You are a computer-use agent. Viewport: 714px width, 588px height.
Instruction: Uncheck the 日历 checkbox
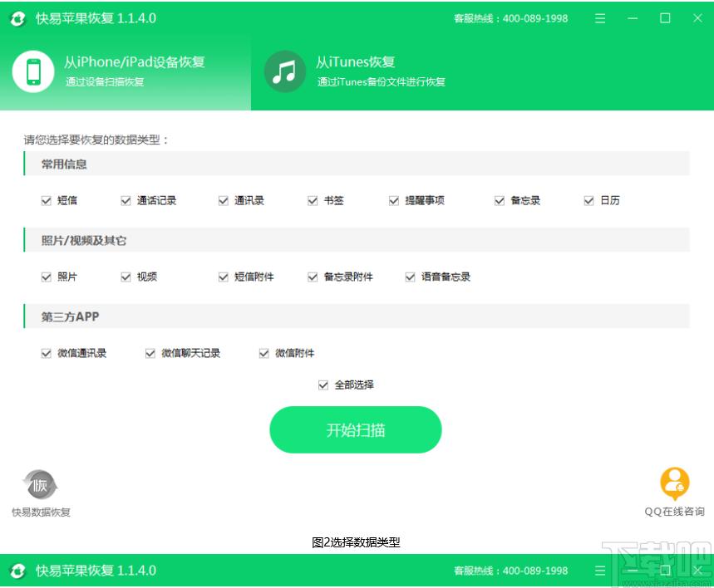[x=588, y=201]
